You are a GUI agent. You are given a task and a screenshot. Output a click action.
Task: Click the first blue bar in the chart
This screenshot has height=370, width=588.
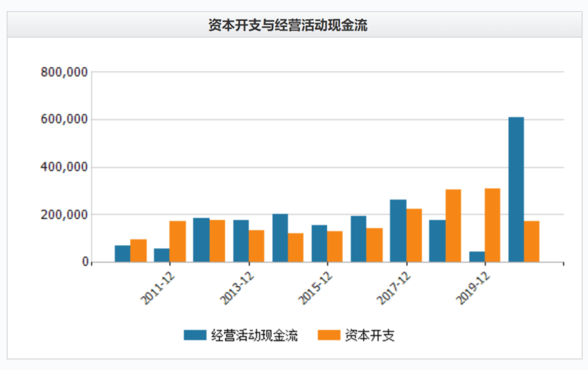(122, 253)
